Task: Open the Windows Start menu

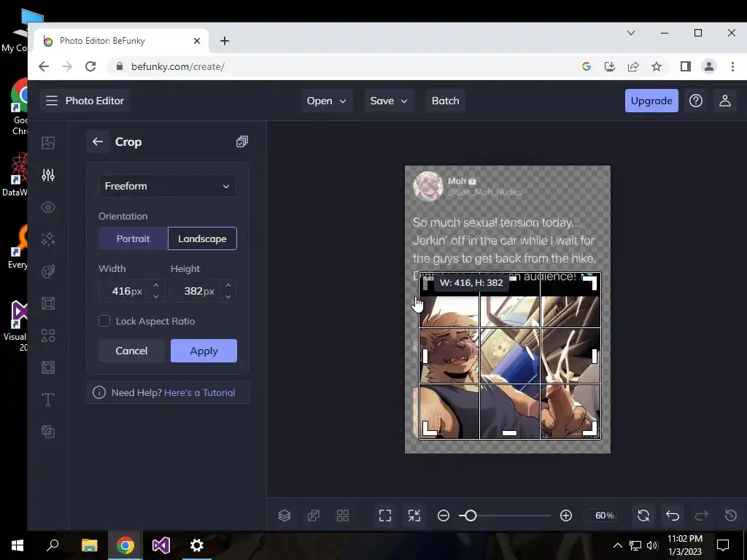Action: [x=18, y=545]
